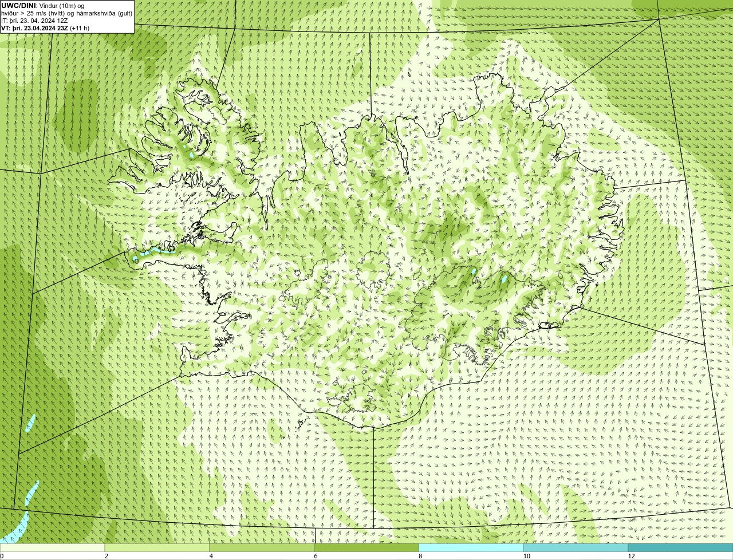Click the legend tick label '2'
733x560 pixels.
[x=107, y=556]
